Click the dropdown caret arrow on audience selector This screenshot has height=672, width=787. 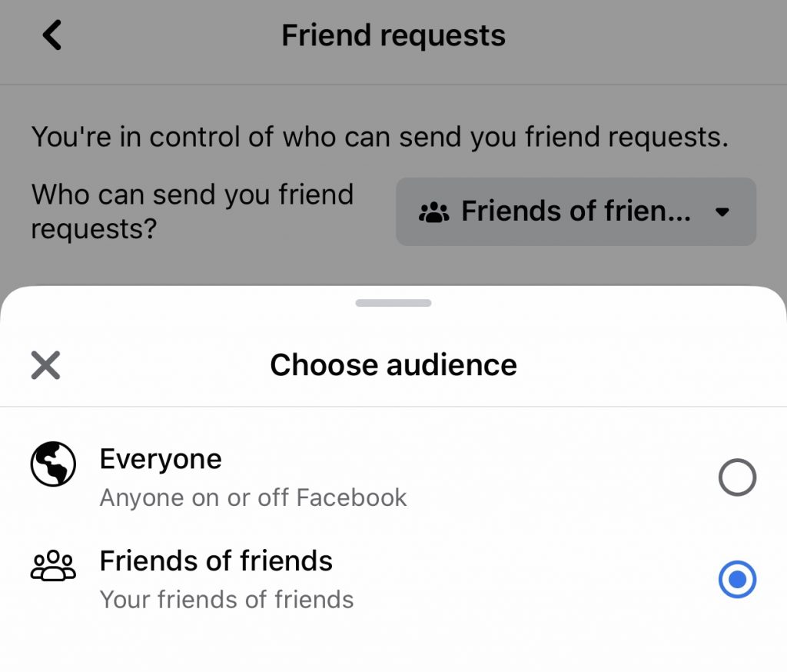[x=722, y=212]
